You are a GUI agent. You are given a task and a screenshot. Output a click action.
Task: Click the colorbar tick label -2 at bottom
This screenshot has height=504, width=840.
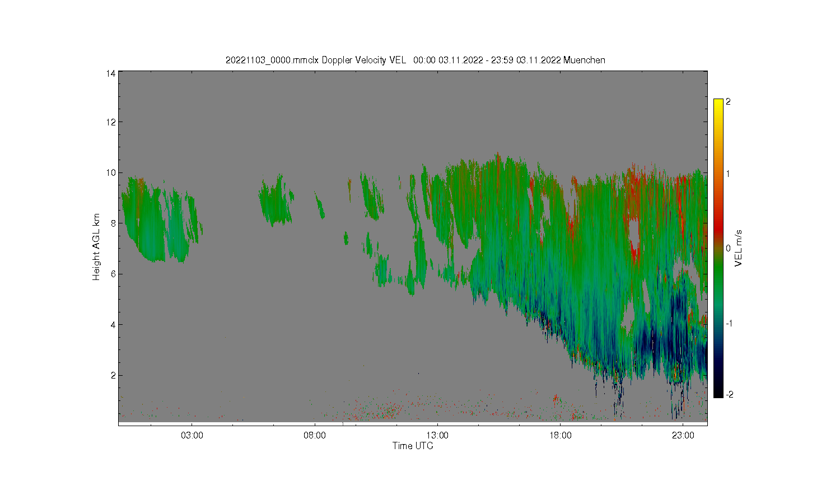729,394
